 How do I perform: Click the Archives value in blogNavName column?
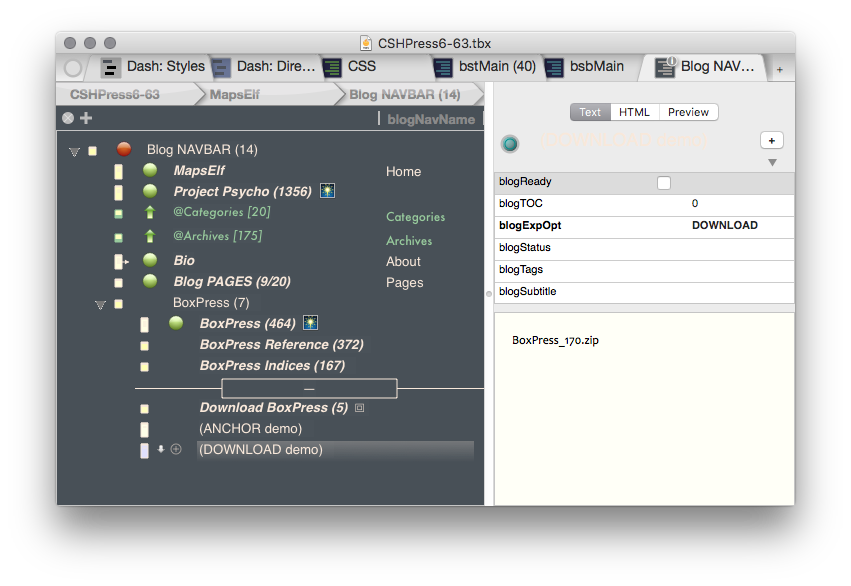[x=409, y=240]
